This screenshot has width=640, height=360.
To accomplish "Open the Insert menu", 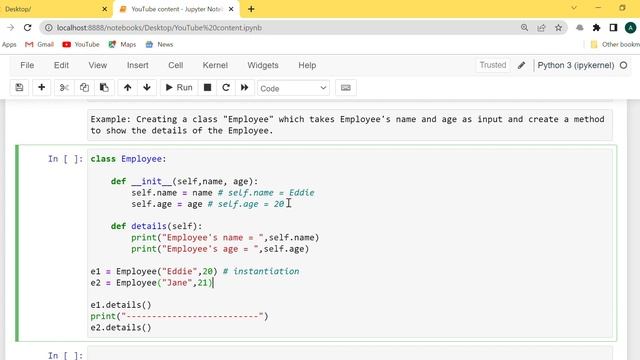I will (138, 65).
